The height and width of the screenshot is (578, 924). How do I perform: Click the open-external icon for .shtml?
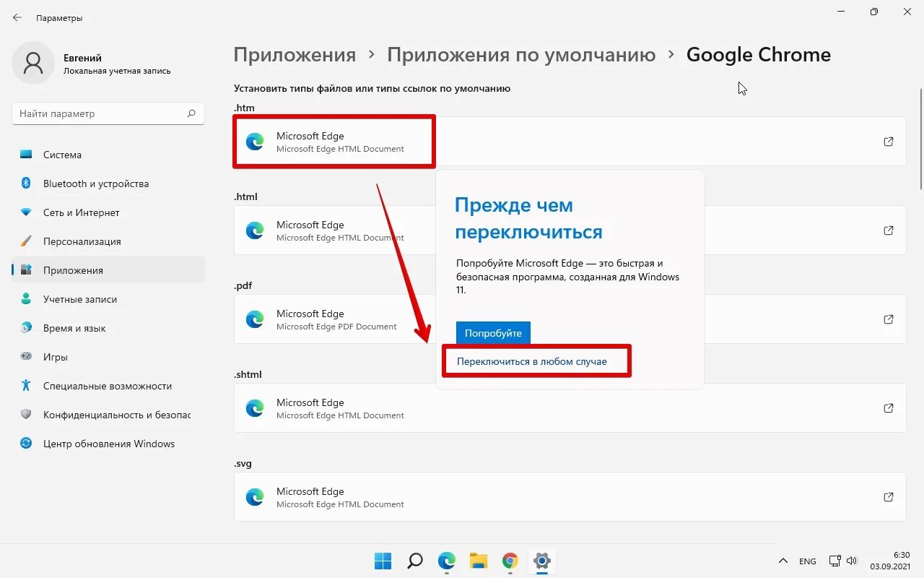889,408
